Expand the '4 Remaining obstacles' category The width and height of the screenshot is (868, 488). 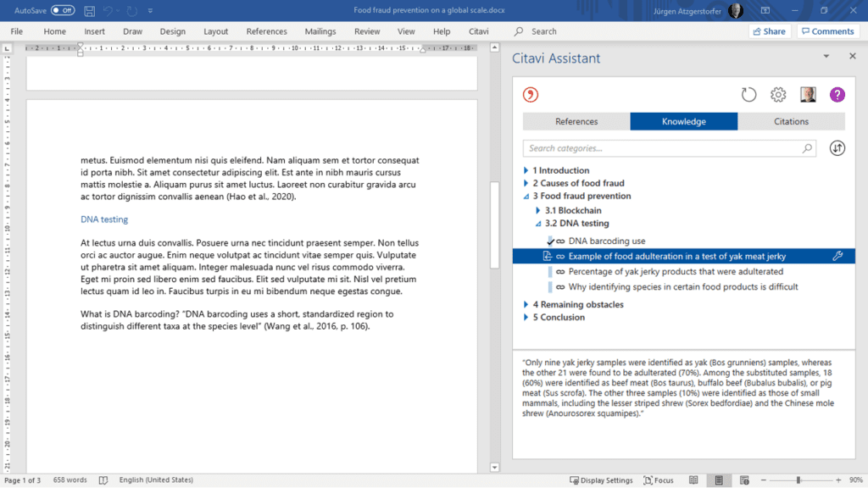(526, 304)
